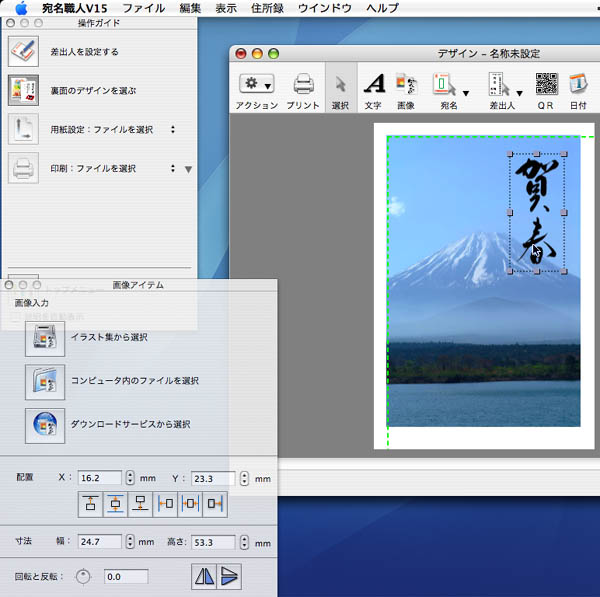Open the 住所録 menu

265,8
